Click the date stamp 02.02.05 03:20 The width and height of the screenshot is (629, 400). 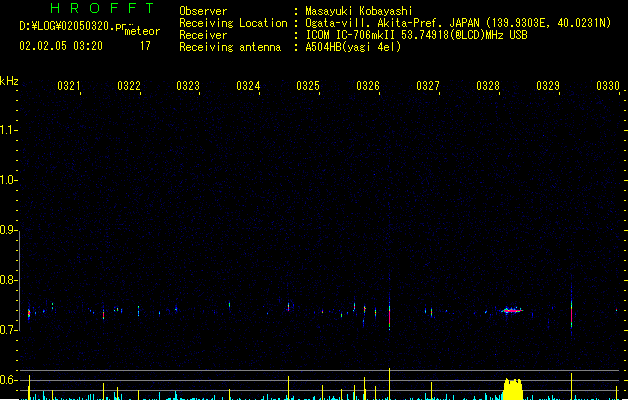[61, 46]
